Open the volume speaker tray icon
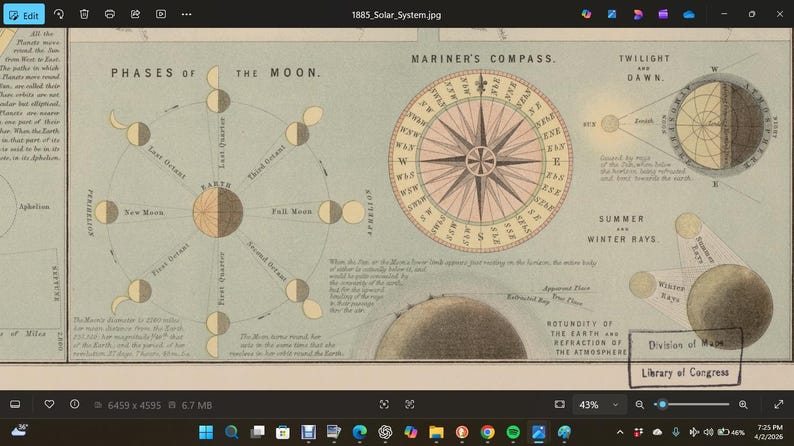The width and height of the screenshot is (794, 446). (708, 432)
